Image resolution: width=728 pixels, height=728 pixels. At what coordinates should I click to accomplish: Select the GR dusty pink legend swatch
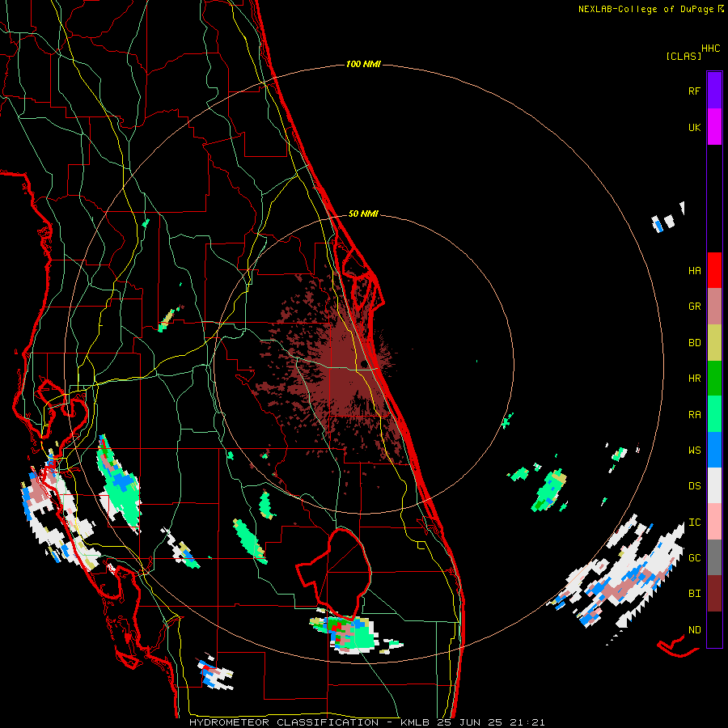714,307
